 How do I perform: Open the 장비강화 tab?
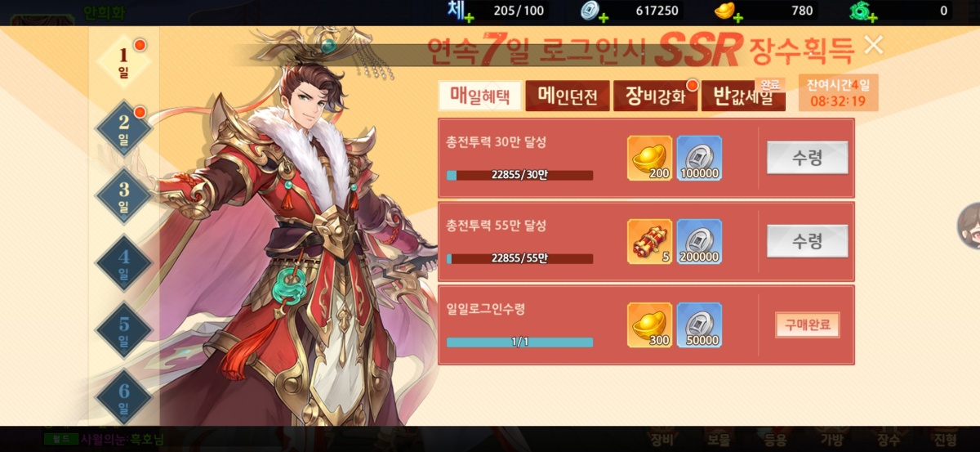coord(655,96)
